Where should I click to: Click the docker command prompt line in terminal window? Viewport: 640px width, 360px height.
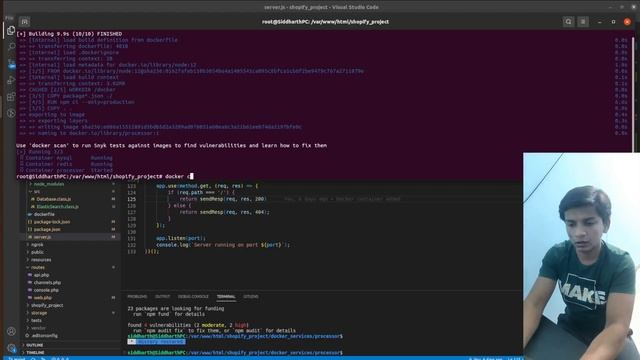(104, 176)
